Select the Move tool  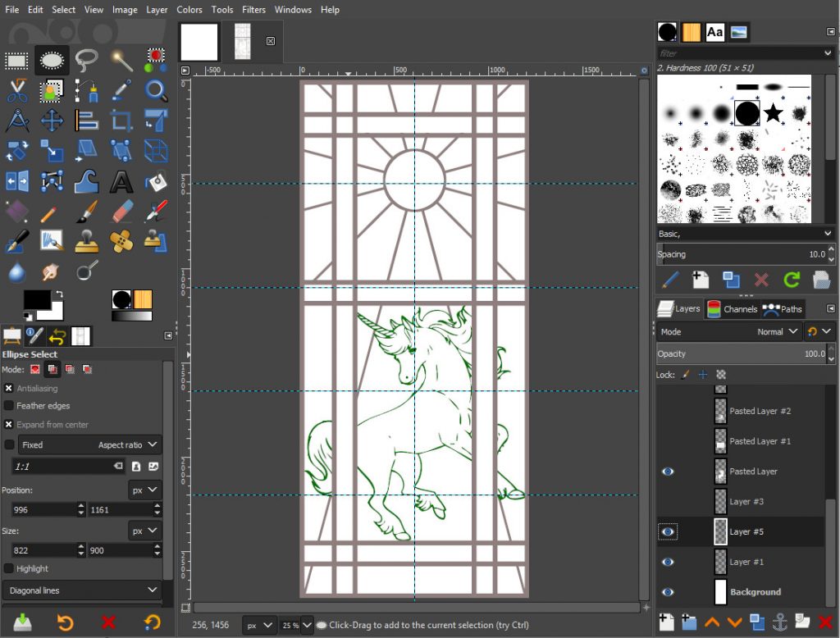pos(51,121)
